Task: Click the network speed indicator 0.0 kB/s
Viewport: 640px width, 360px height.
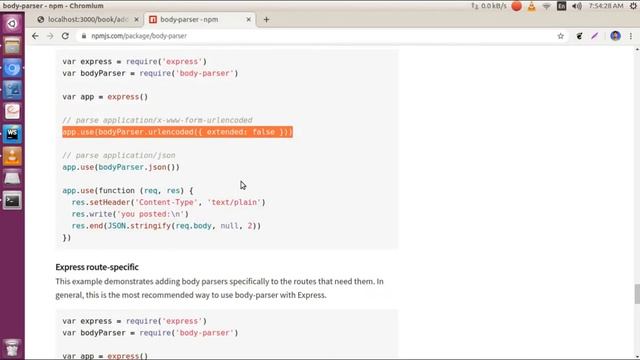Action: click(x=489, y=6)
